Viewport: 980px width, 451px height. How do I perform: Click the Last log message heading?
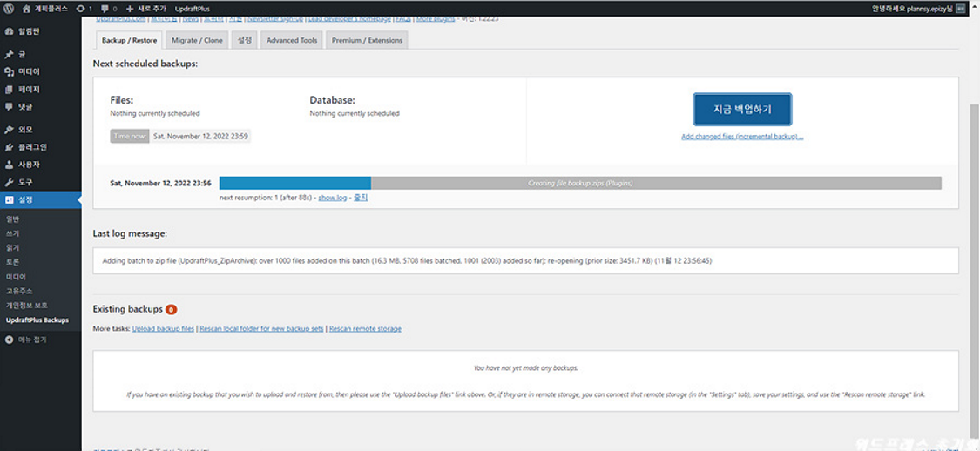coord(130,233)
